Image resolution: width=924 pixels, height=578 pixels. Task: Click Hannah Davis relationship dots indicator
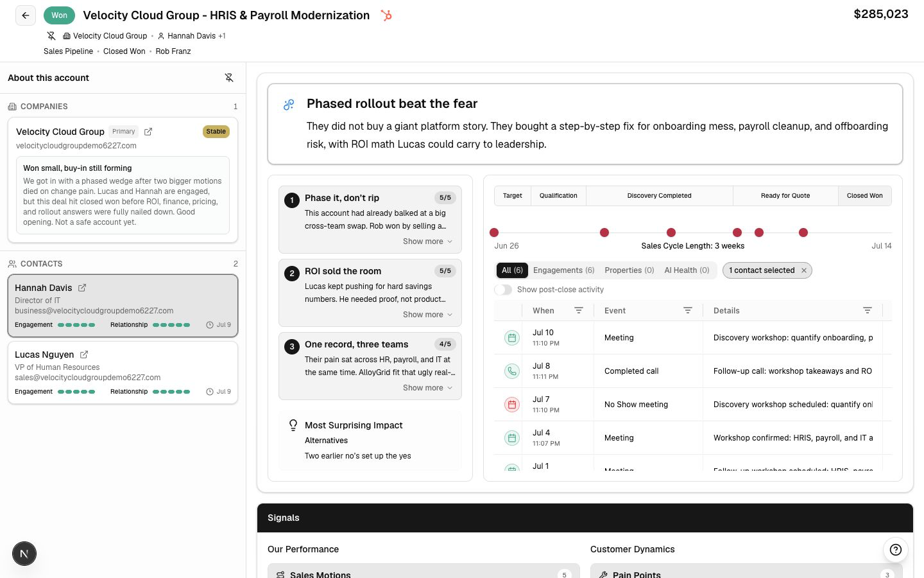171,325
